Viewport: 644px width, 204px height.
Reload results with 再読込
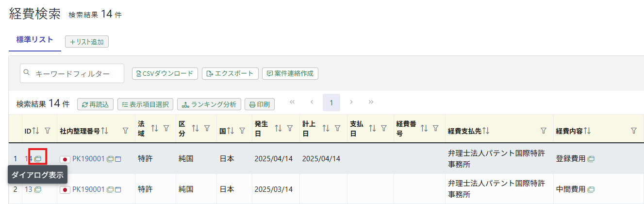95,104
